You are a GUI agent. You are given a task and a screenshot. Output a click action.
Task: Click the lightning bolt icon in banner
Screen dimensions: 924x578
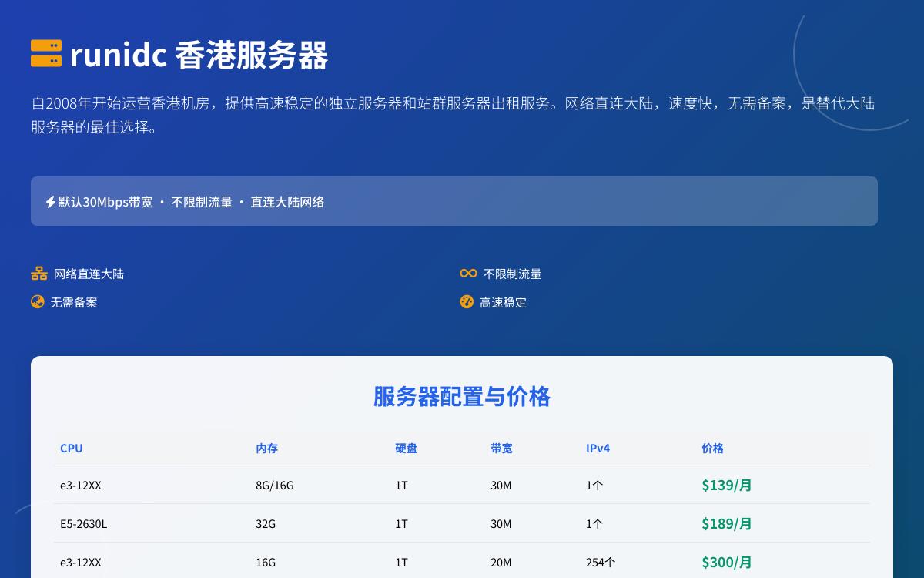(x=51, y=202)
